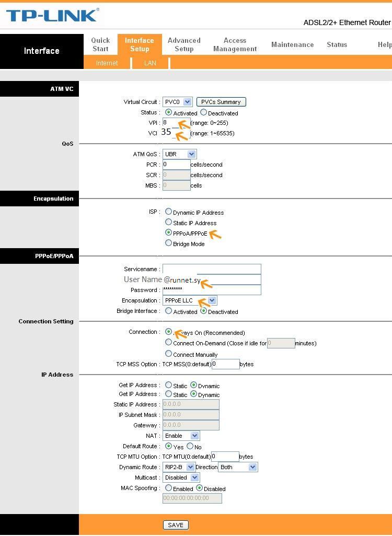This screenshot has height=536, width=392.
Task: Open the Encapsulation PPPoE LLC dropdown
Action: click(x=190, y=300)
